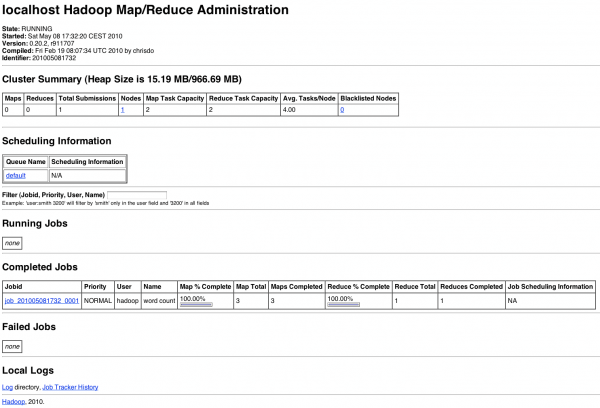Click the 'Map Task Capacity' column header
This screenshot has height=408, width=600.
[x=175, y=98]
